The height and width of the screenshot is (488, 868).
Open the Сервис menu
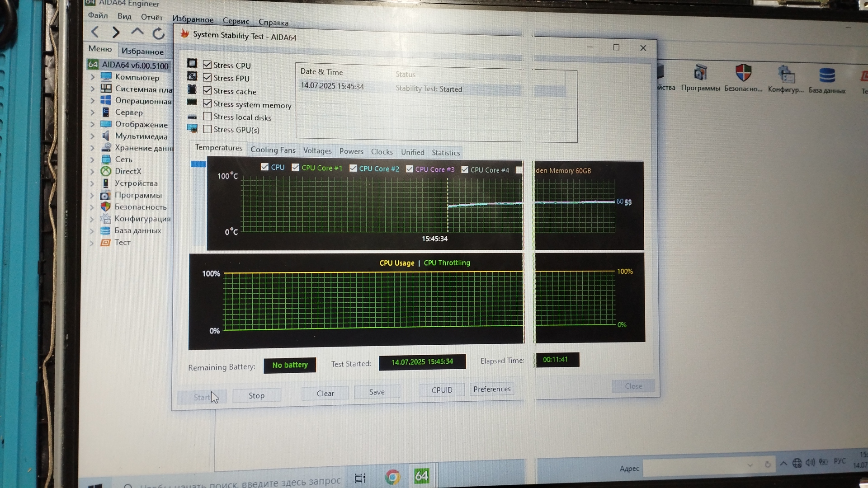pos(236,21)
